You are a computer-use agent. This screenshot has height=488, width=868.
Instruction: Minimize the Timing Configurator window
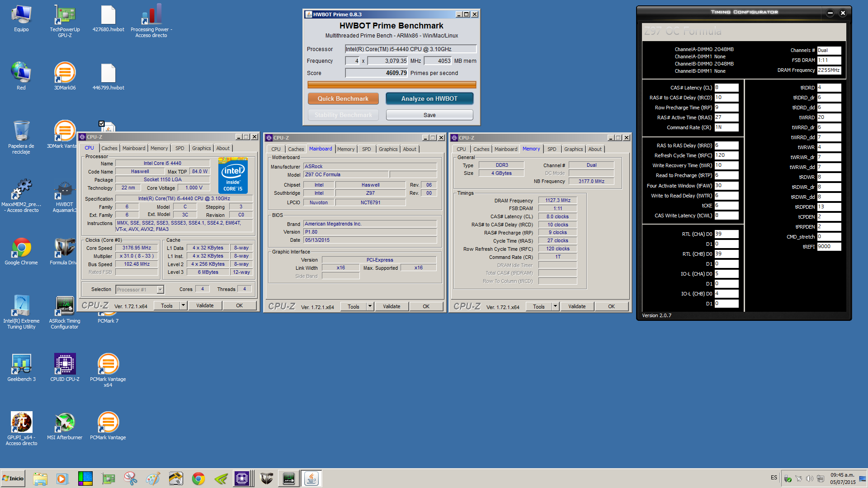(x=830, y=13)
